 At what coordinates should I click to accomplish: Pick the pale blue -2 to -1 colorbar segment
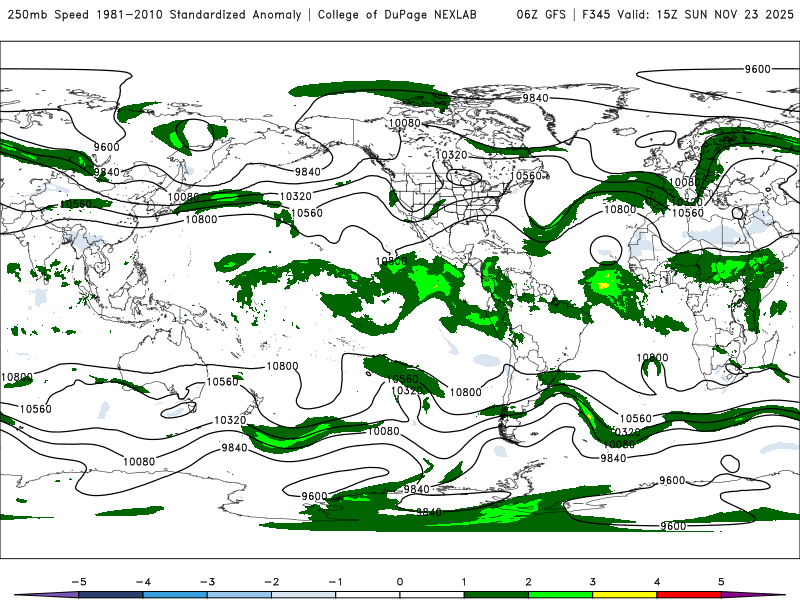tap(304, 595)
